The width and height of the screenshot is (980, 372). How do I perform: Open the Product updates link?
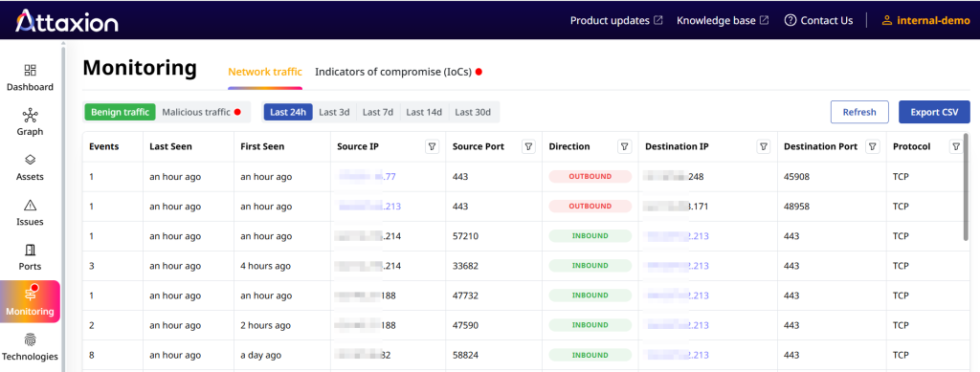[616, 21]
